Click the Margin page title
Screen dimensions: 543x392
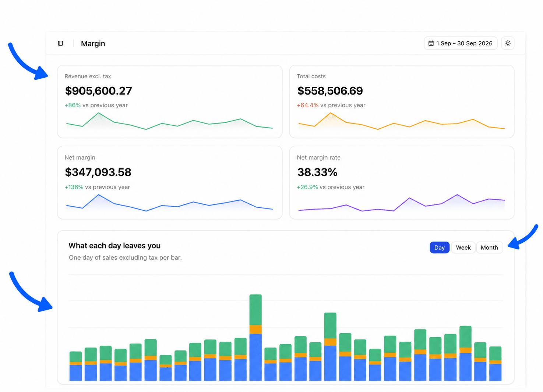[93, 43]
